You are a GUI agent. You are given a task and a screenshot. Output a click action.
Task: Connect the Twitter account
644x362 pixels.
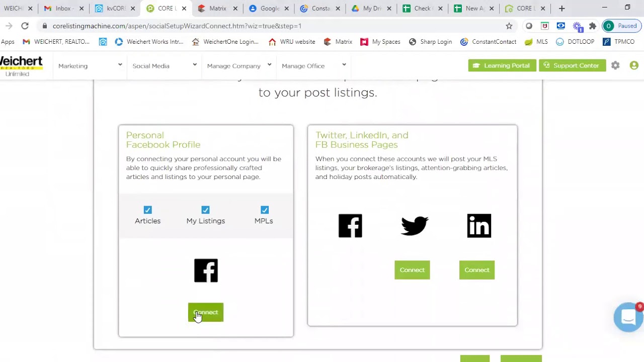[412, 270]
